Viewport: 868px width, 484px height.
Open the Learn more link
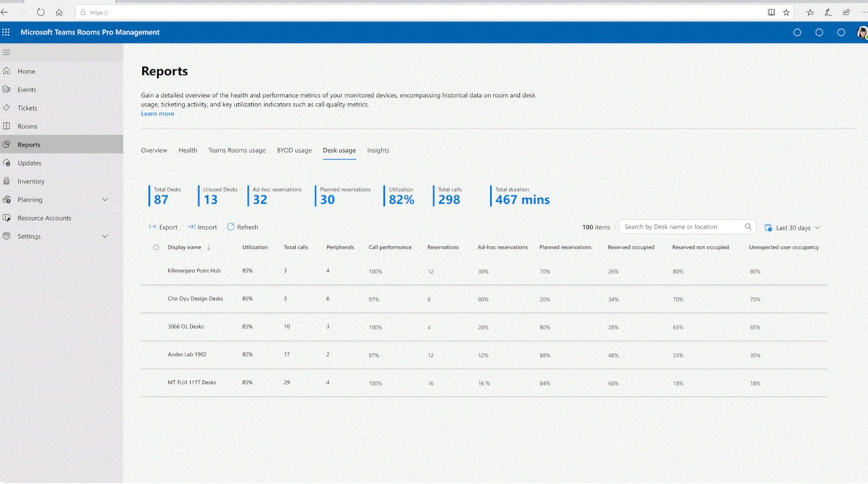[157, 113]
